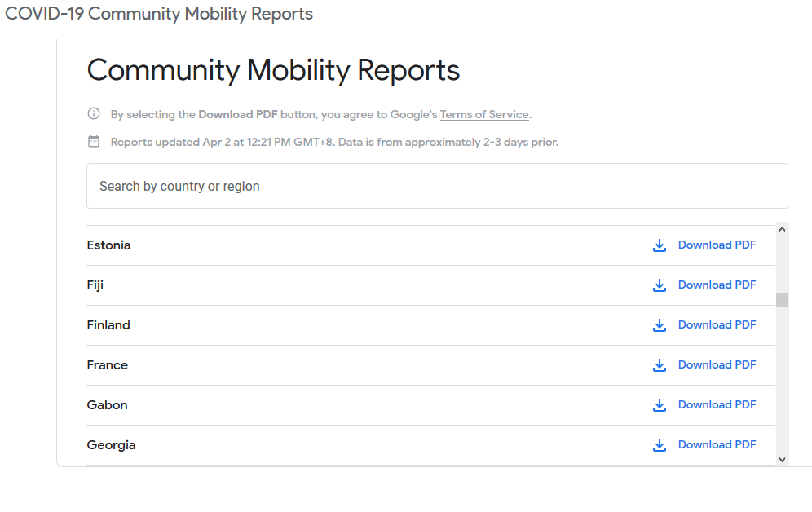Get Finland's Download PDF link
This screenshot has width=812, height=512.
click(717, 325)
